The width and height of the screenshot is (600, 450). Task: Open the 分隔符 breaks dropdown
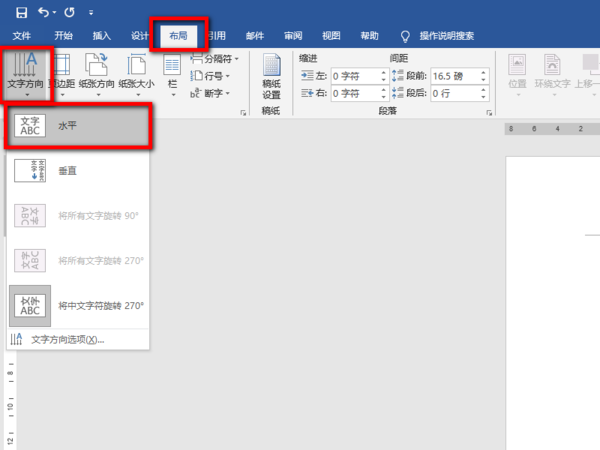[x=215, y=59]
